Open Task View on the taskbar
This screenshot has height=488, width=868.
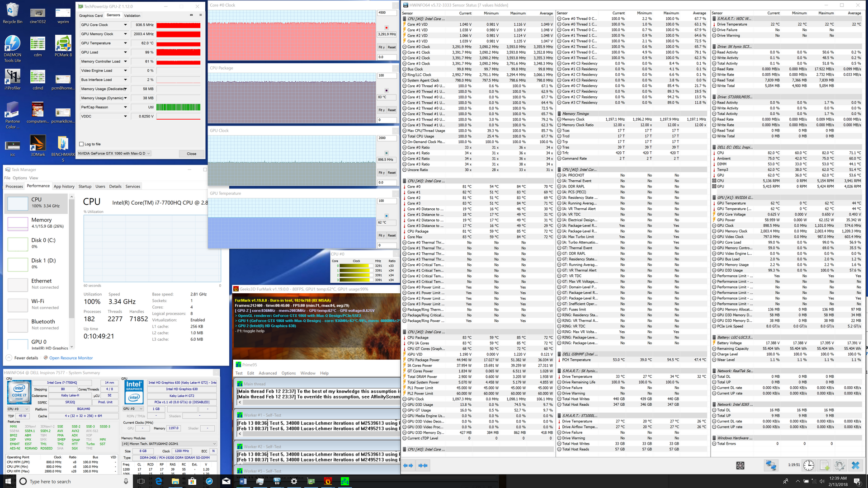(141, 481)
